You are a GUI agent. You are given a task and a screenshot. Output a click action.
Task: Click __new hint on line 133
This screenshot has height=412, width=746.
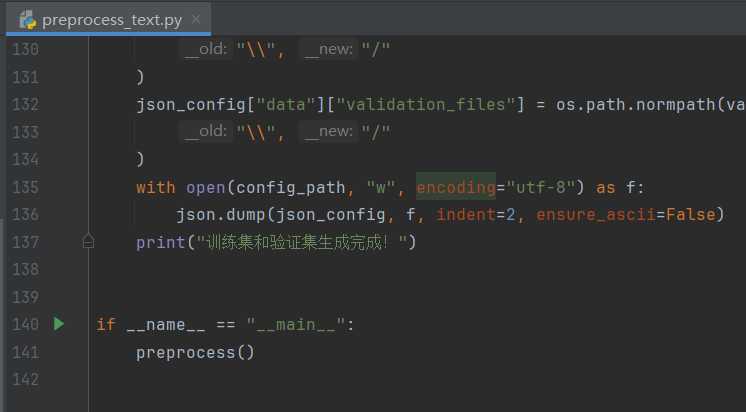coord(329,132)
